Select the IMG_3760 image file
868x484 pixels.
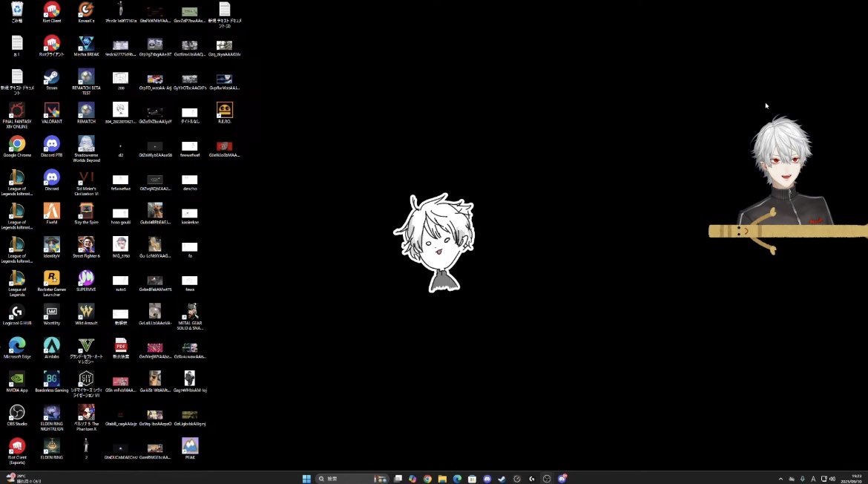pos(121,247)
